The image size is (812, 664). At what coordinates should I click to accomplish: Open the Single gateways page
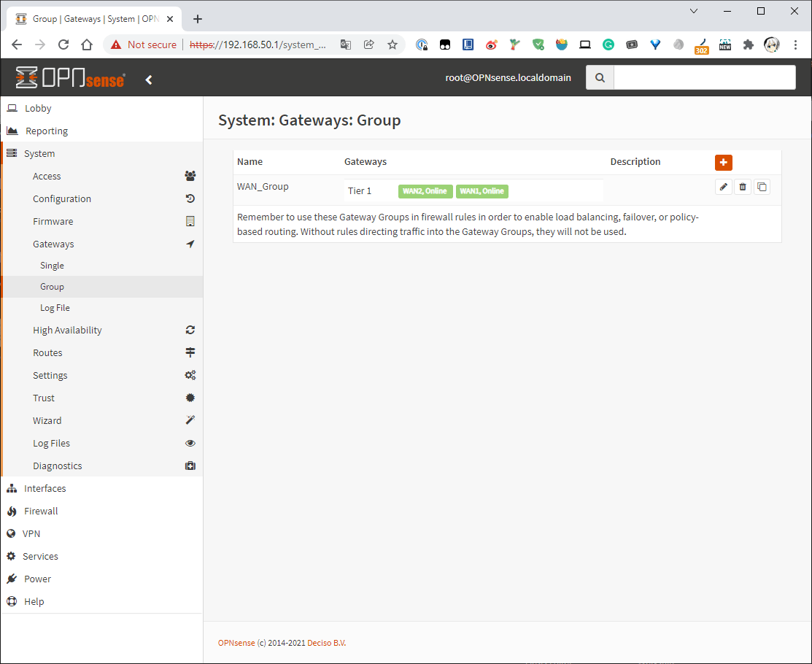tap(52, 266)
